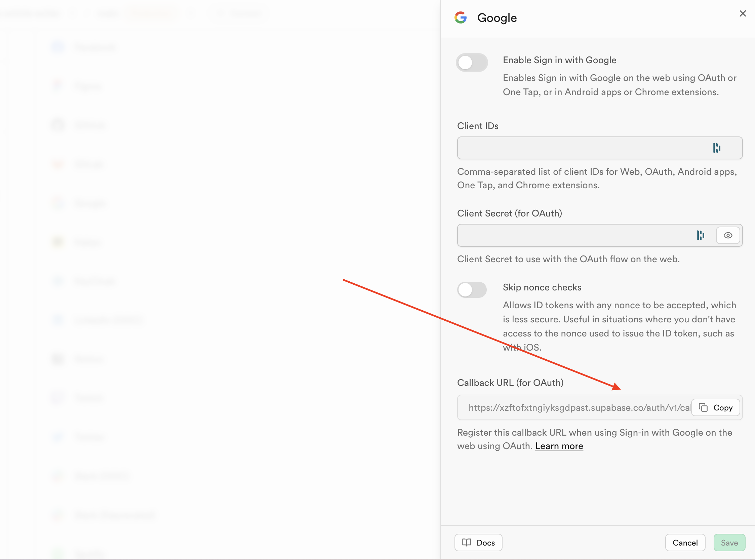Click the Dashlane icon in Client Secret field
Viewport: 755px width, 560px height.
(701, 235)
